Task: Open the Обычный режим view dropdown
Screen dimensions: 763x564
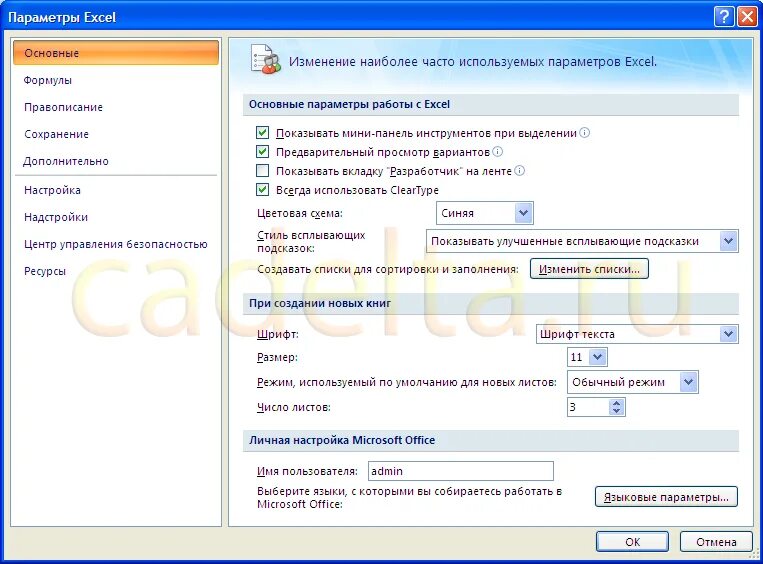Action: 689,382
